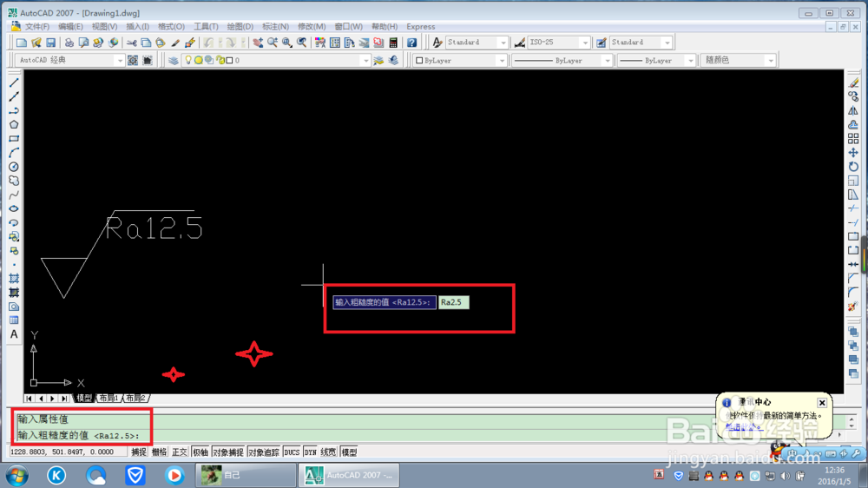Select the Rectangle draw tool
This screenshot has width=868, height=488.
(x=14, y=138)
